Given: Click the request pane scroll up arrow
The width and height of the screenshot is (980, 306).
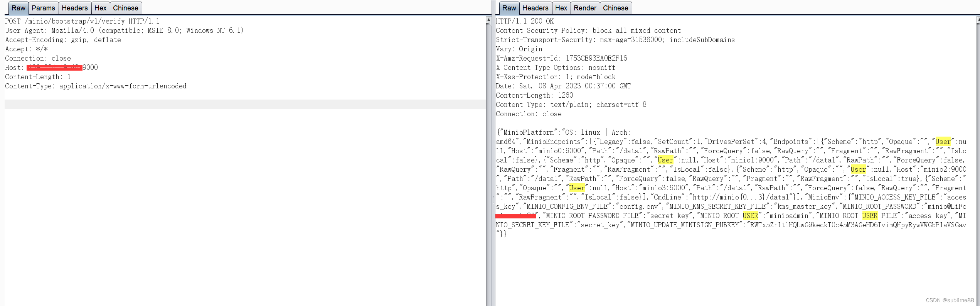Looking at the screenshot, I should (488, 20).
